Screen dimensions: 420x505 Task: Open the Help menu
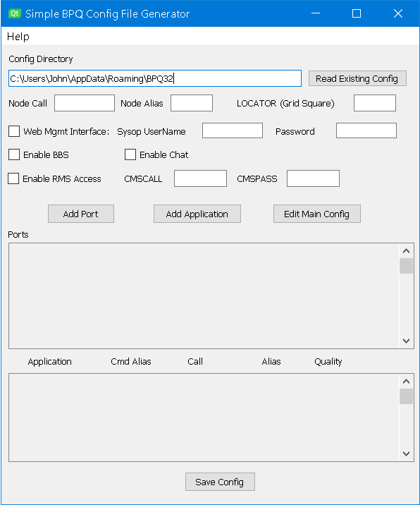coord(18,37)
